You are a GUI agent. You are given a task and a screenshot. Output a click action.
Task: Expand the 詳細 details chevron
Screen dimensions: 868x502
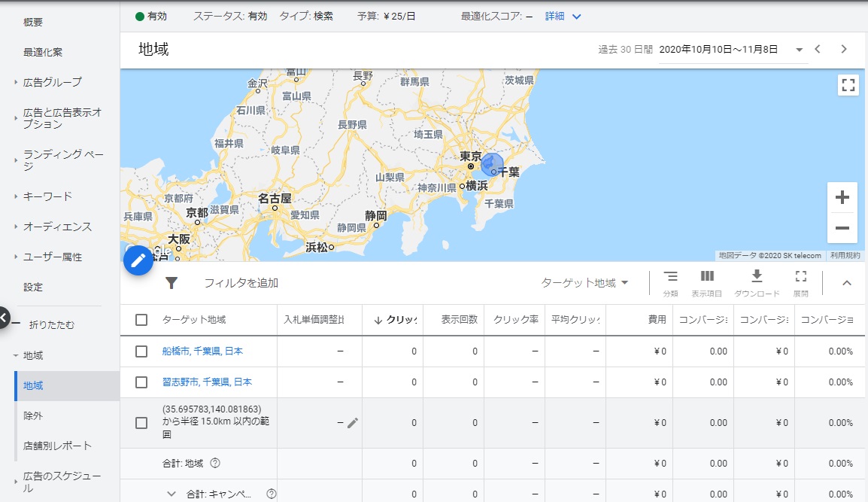pos(576,17)
